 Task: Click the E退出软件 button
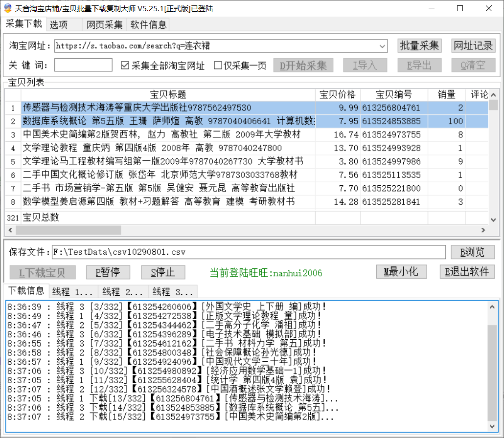[x=467, y=272]
